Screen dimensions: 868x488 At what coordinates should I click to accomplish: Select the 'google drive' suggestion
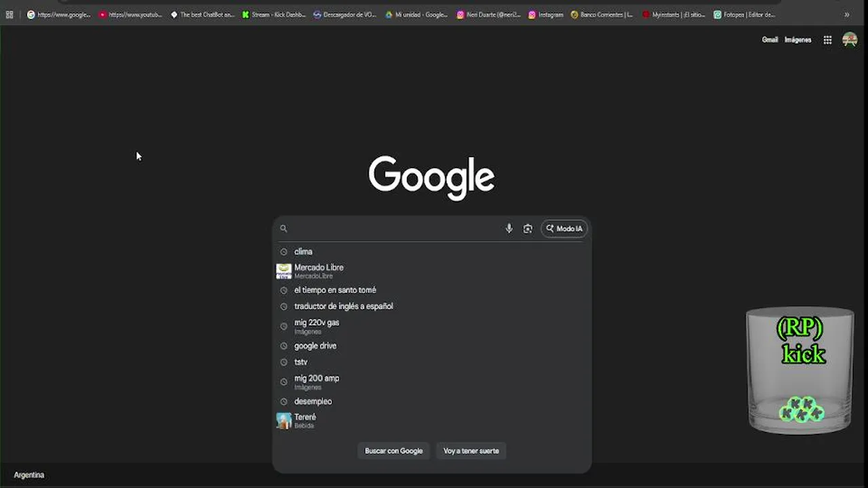point(431,346)
